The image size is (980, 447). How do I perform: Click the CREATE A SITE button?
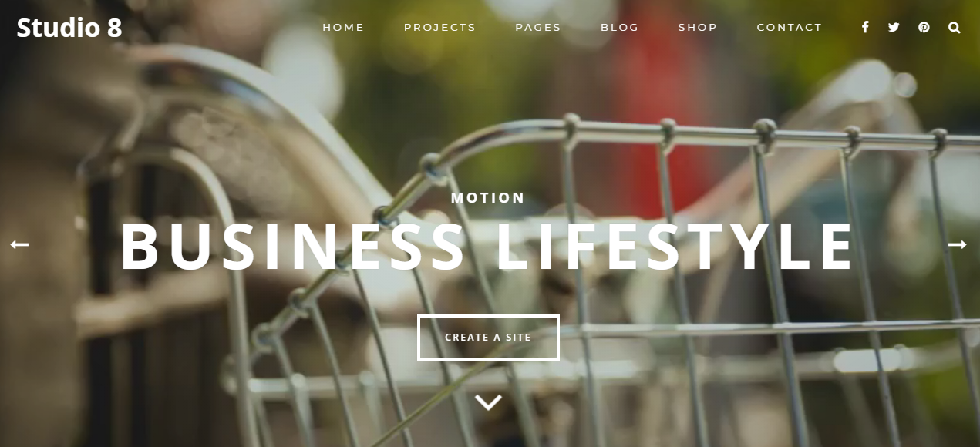[x=488, y=337]
